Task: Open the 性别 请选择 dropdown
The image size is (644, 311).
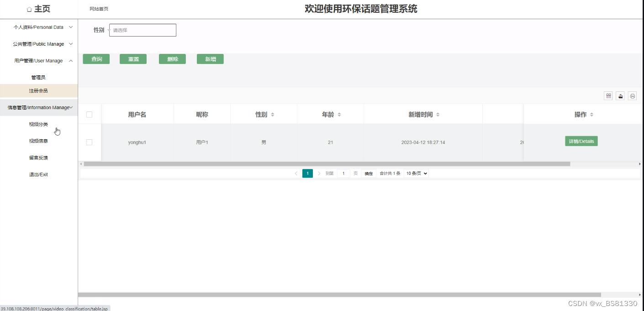Action: click(143, 30)
